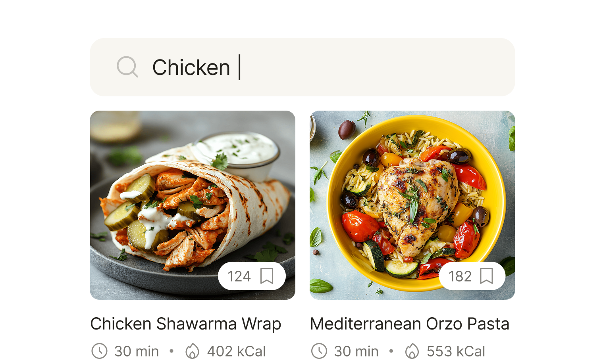
Task: Click the magnifying glass search icon
Action: (x=127, y=67)
